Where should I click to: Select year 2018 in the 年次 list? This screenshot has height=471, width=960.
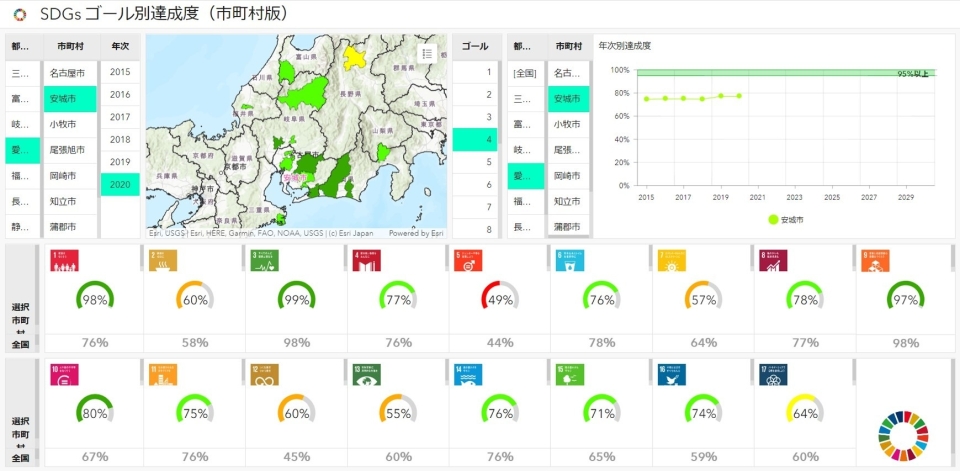click(120, 139)
